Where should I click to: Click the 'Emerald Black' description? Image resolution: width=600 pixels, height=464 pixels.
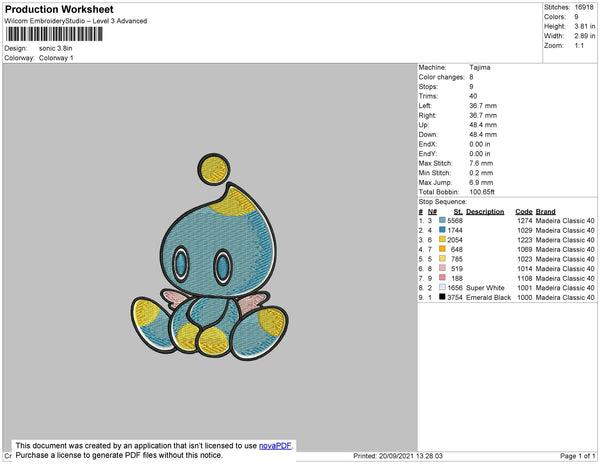click(x=488, y=297)
